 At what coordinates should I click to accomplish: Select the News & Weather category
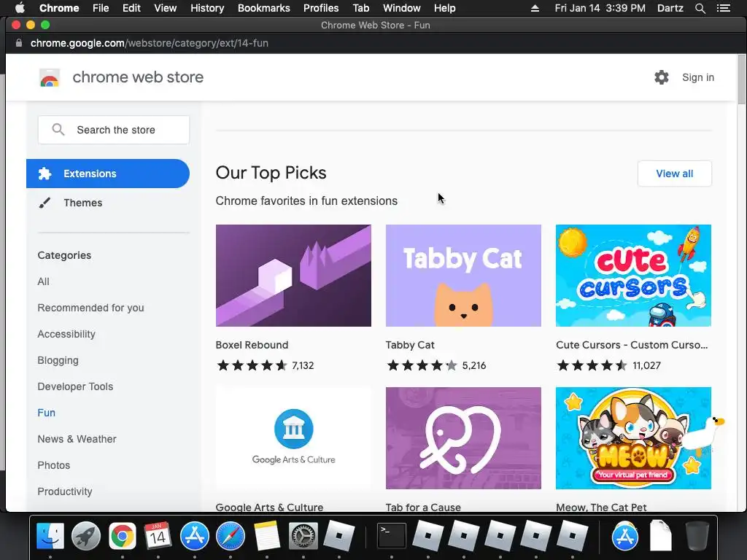coord(77,439)
